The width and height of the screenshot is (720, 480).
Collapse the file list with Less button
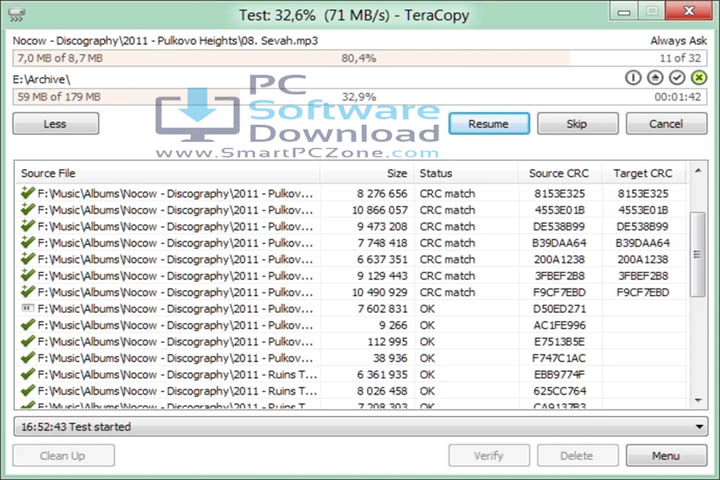click(x=56, y=124)
